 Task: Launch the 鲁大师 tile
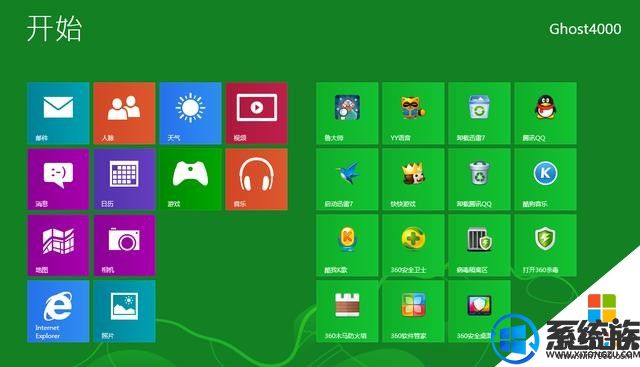coord(347,113)
